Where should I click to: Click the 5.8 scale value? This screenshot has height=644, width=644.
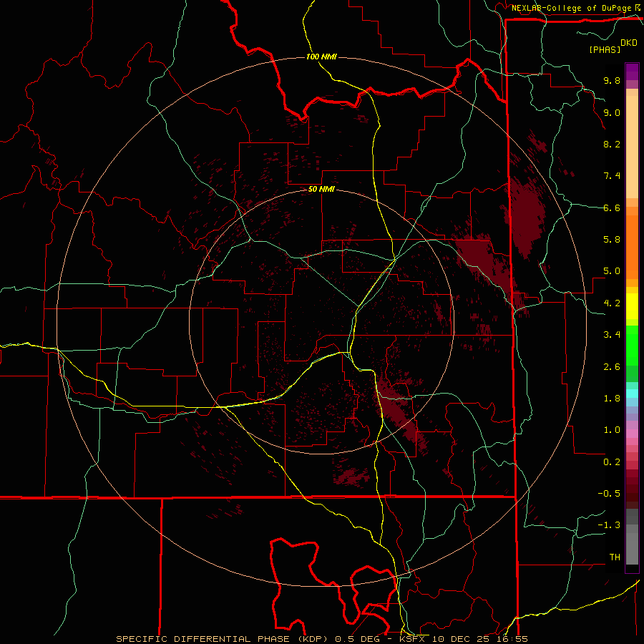coord(612,240)
